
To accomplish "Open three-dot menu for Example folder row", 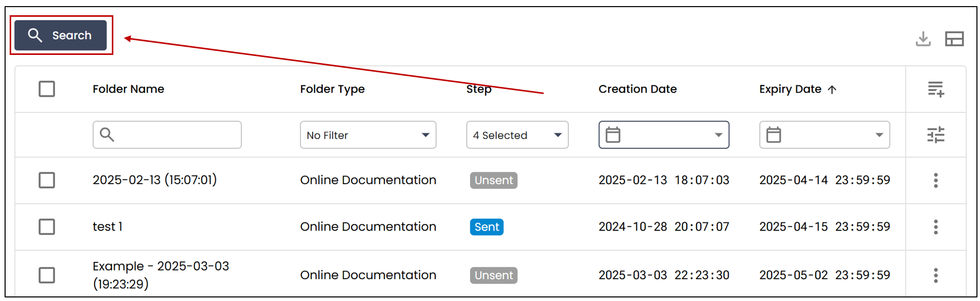I will tap(936, 275).
